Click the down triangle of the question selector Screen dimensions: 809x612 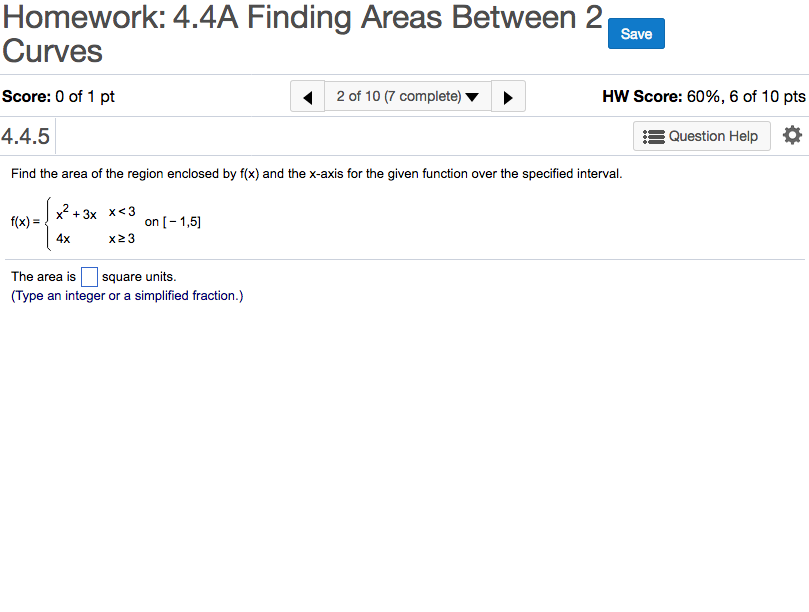[x=472, y=98]
